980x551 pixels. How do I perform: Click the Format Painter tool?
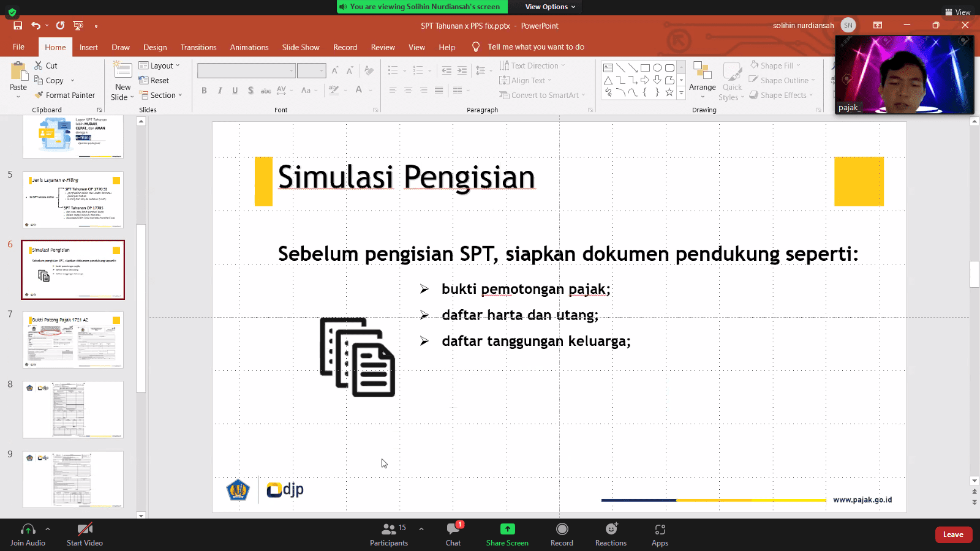coord(65,96)
